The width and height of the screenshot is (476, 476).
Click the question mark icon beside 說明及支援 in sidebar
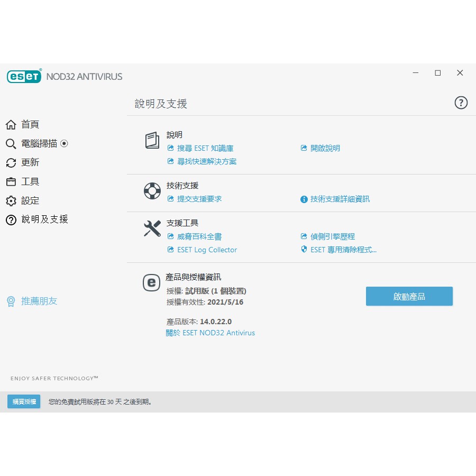point(11,220)
